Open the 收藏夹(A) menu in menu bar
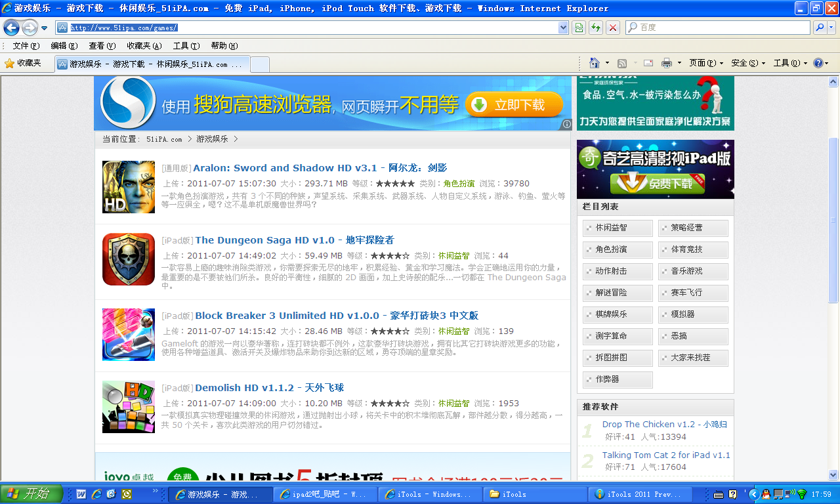The width and height of the screenshot is (840, 504). point(144,46)
